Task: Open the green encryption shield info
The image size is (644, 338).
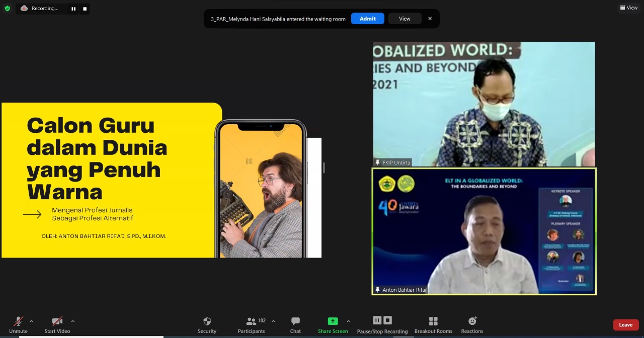Action: (x=7, y=8)
